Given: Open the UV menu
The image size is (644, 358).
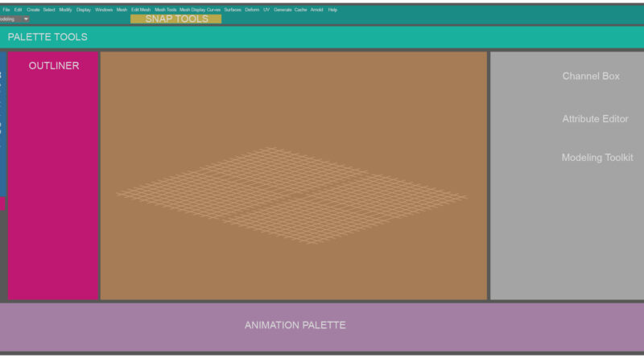Looking at the screenshot, I should [266, 10].
